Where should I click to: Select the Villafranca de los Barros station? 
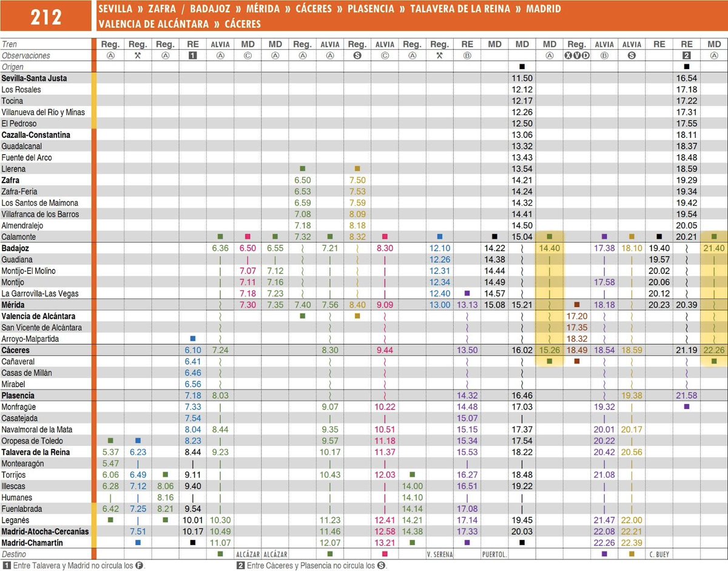coord(40,214)
